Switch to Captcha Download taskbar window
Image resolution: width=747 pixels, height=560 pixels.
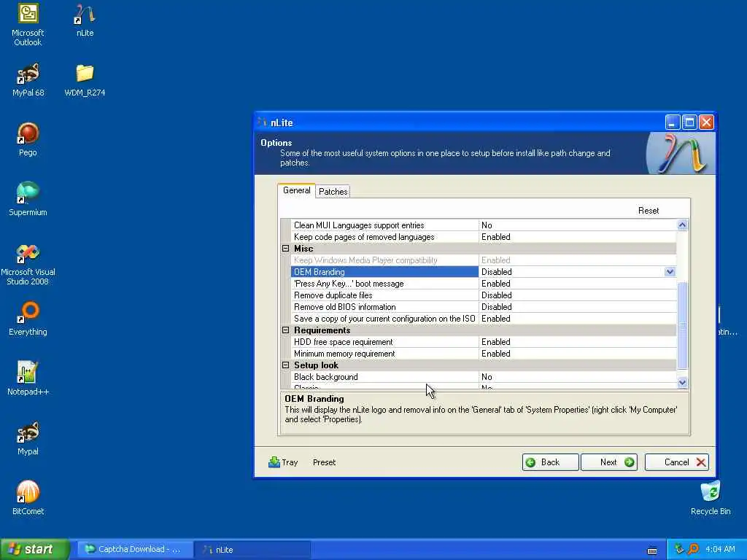pyautogui.click(x=135, y=549)
